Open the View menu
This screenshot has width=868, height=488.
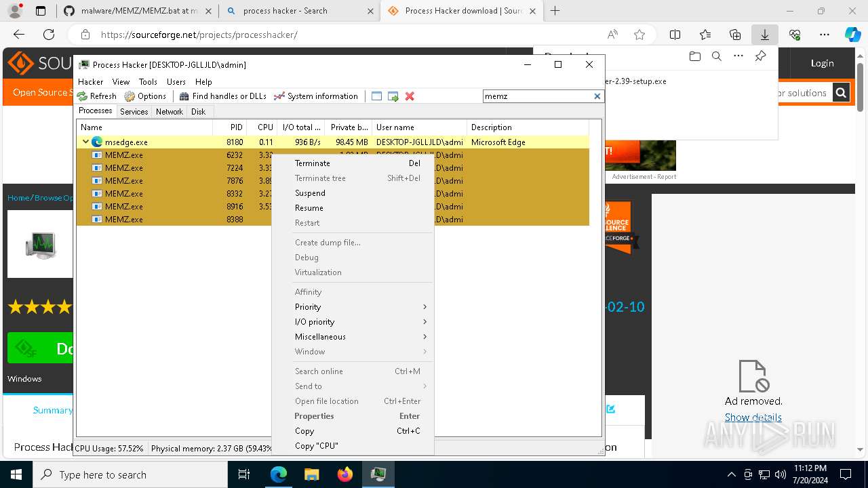point(121,81)
